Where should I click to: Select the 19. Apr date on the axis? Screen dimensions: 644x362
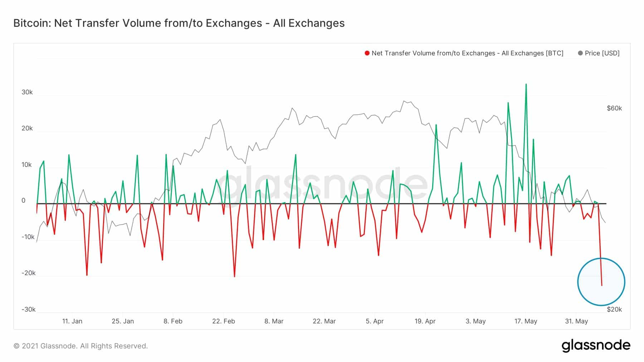coord(425,321)
